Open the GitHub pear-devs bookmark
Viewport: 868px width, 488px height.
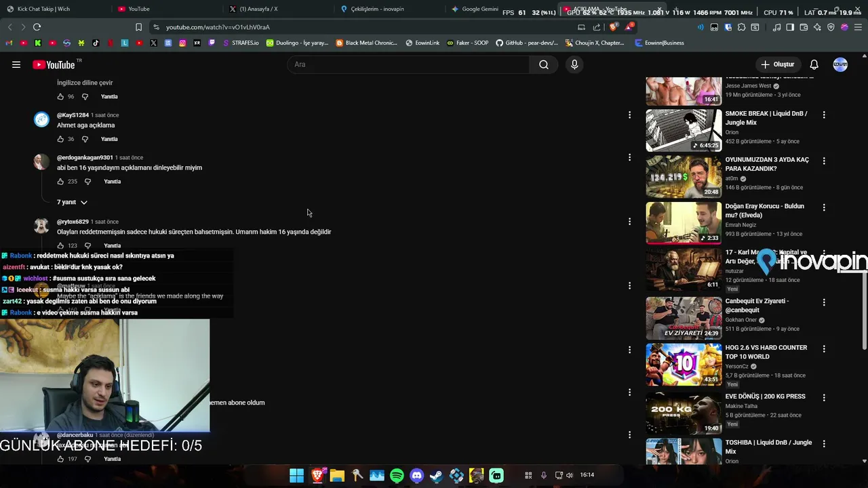[x=527, y=43]
